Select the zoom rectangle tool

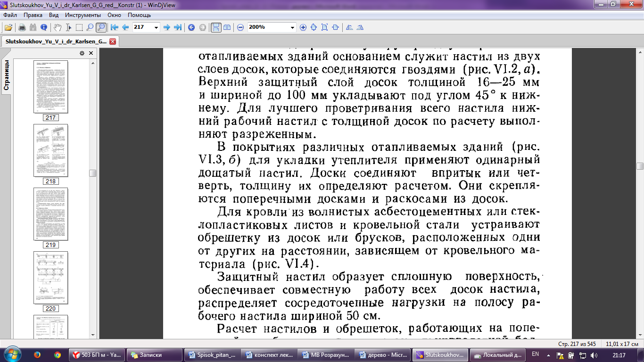click(101, 27)
